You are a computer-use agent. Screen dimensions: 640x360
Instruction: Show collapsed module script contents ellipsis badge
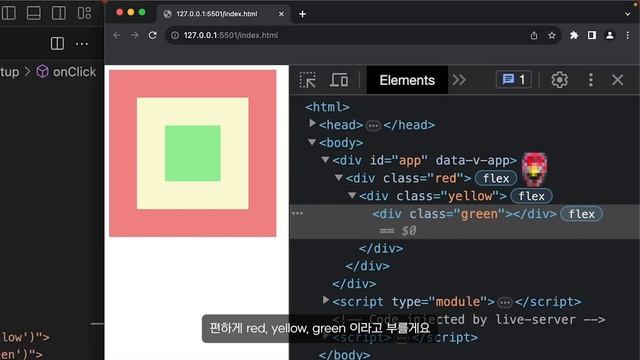point(505,302)
